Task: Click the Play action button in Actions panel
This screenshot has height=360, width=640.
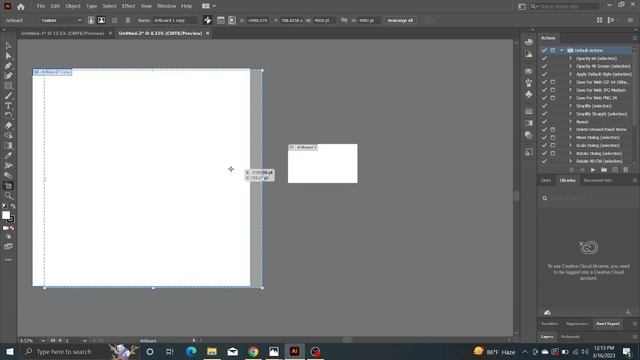Action: (x=593, y=170)
